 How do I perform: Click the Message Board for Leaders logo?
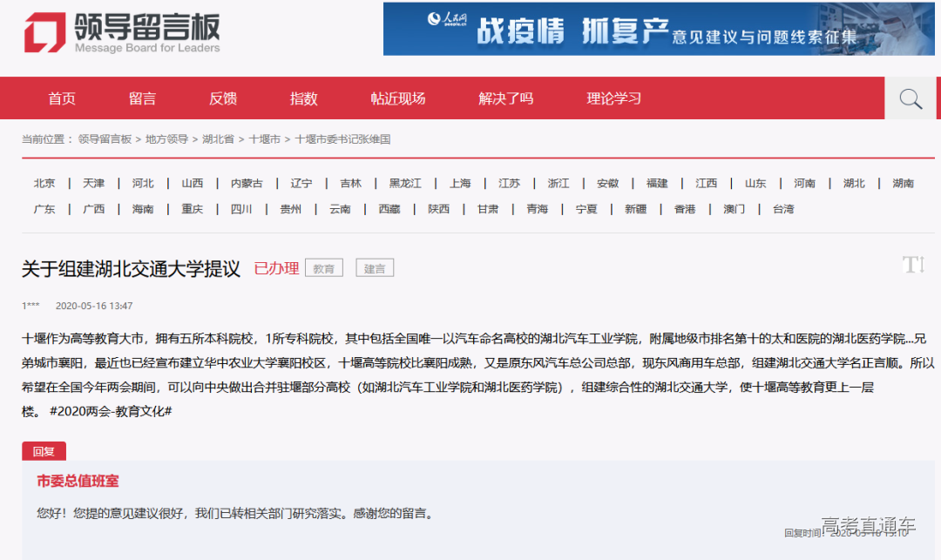121,32
